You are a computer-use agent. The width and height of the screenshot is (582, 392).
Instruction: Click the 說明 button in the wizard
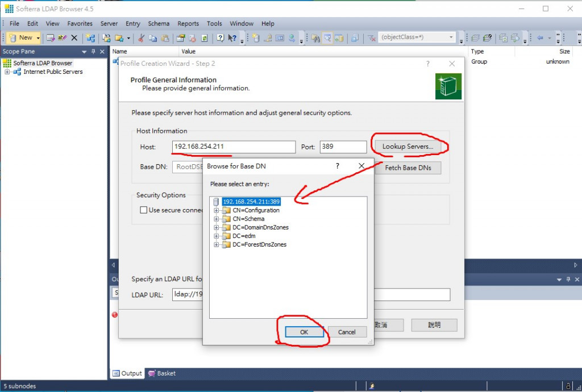tap(434, 325)
